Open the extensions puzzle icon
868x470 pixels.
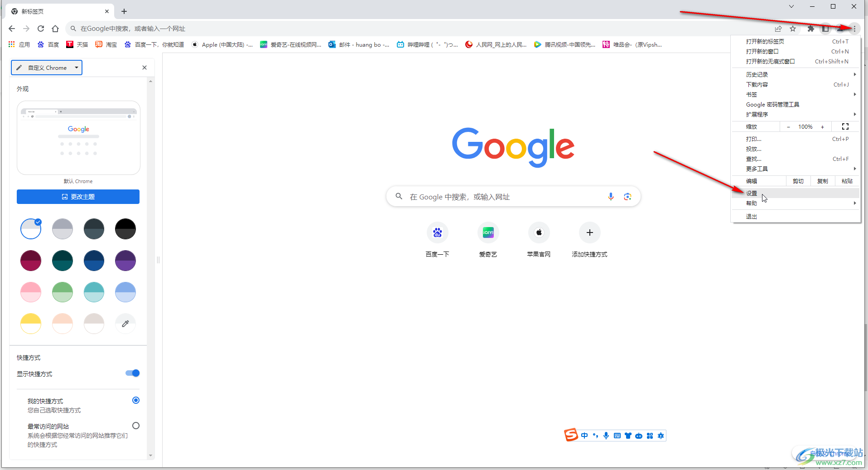tap(811, 29)
